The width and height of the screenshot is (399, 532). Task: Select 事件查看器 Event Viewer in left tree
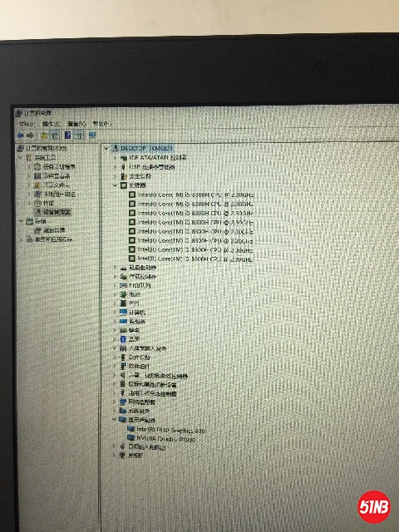coord(52,175)
